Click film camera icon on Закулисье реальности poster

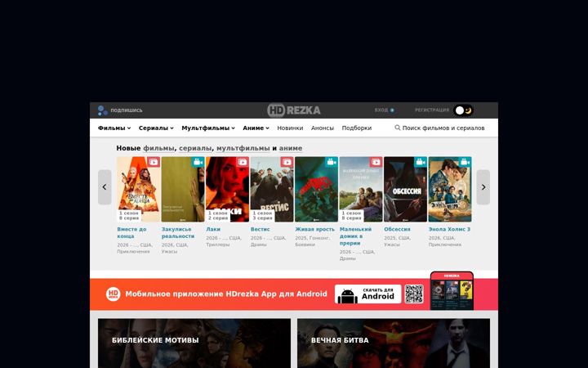pos(198,162)
